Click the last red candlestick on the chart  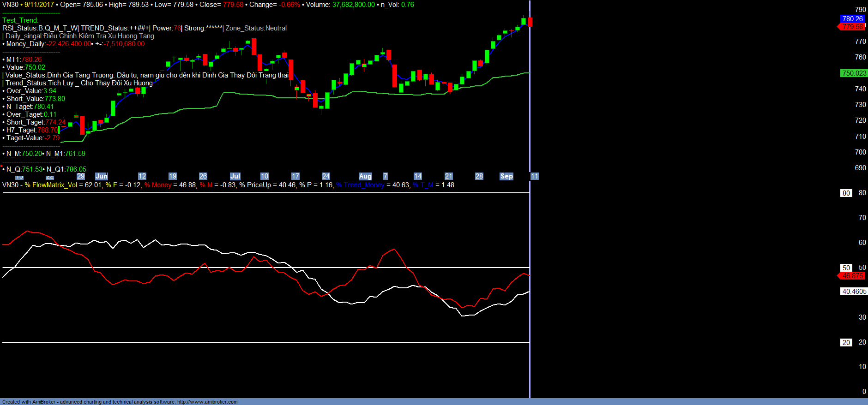[x=530, y=22]
